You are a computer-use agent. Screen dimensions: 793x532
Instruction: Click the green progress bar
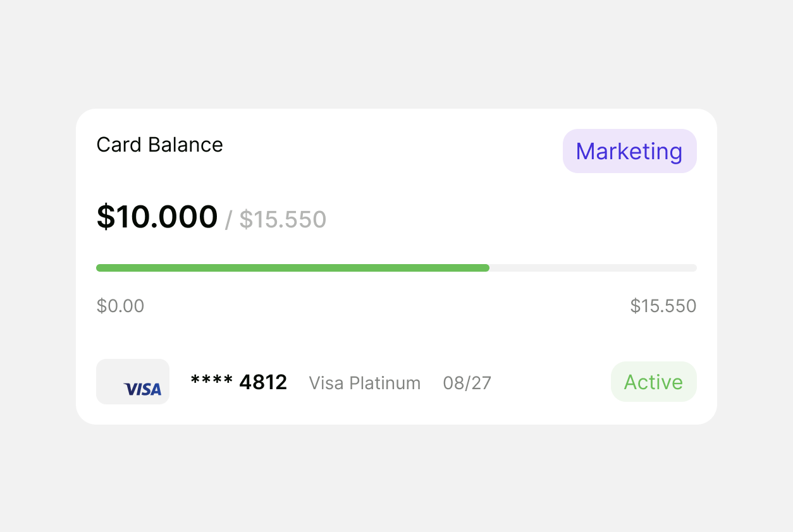point(291,267)
